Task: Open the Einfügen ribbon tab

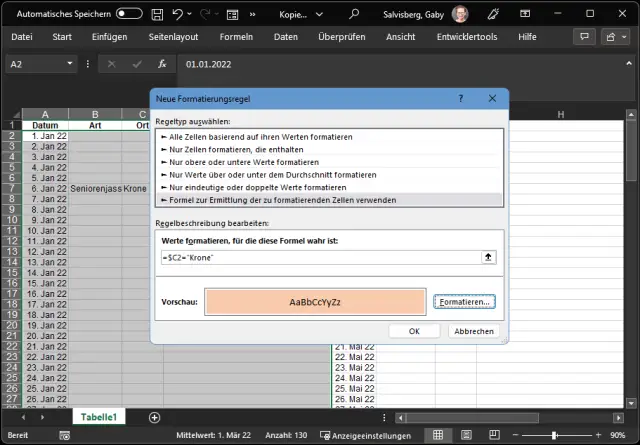Action: tap(109, 37)
